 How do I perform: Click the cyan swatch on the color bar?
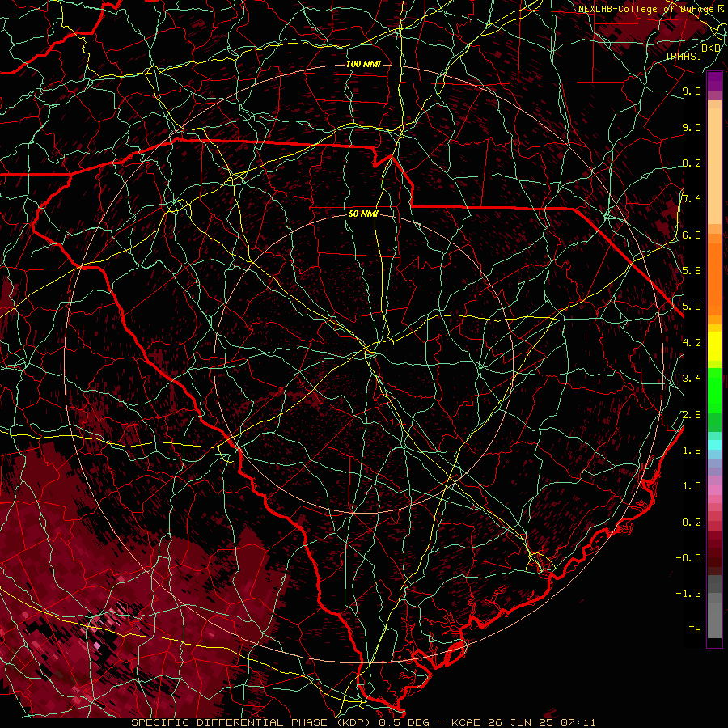(714, 445)
